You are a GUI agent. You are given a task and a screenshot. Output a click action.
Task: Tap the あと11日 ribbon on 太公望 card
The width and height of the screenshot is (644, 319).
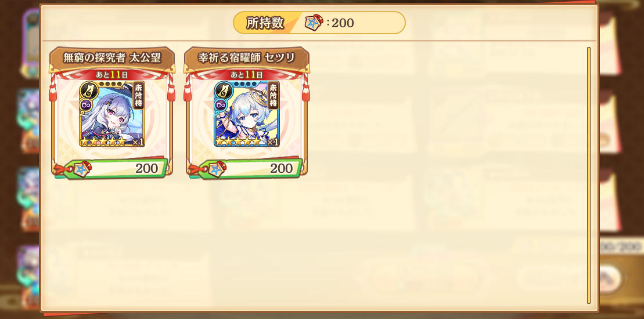coord(112,75)
